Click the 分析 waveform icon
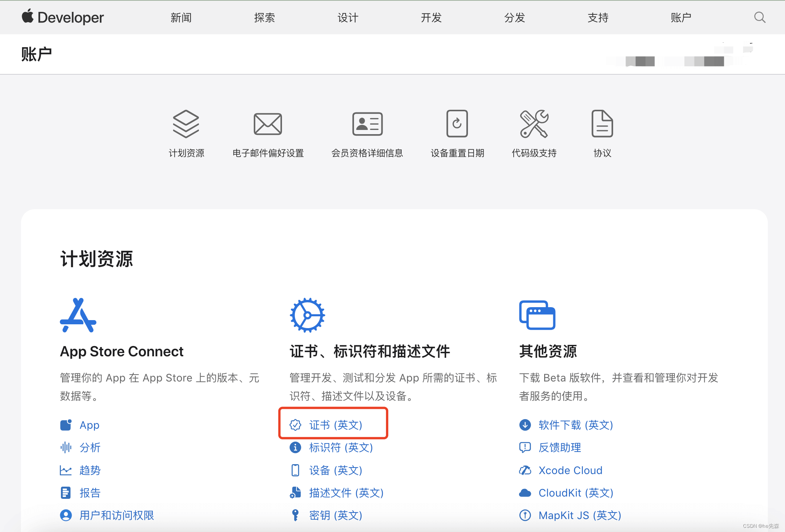Viewport: 785px width, 532px height. 66,447
